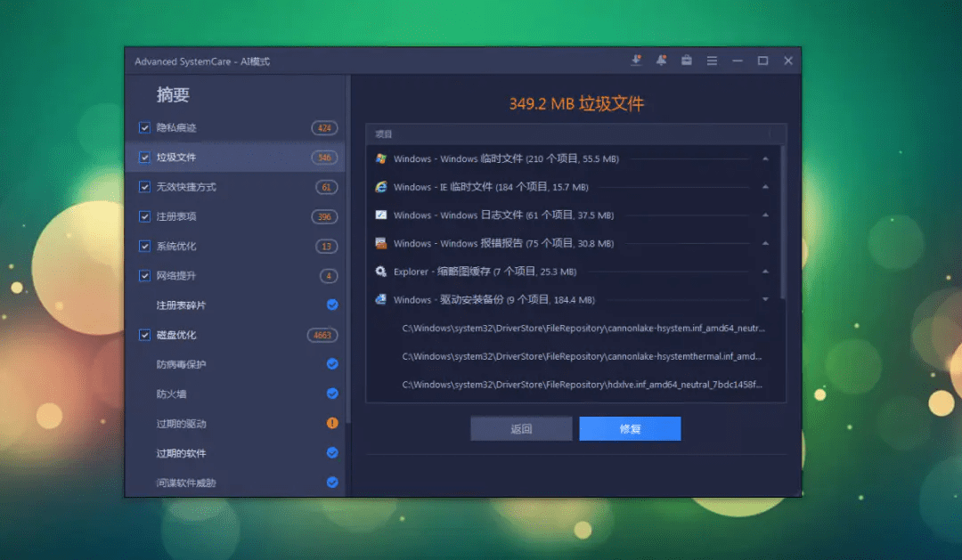Click the blue checkmark status next to 过期的软件

click(x=332, y=452)
